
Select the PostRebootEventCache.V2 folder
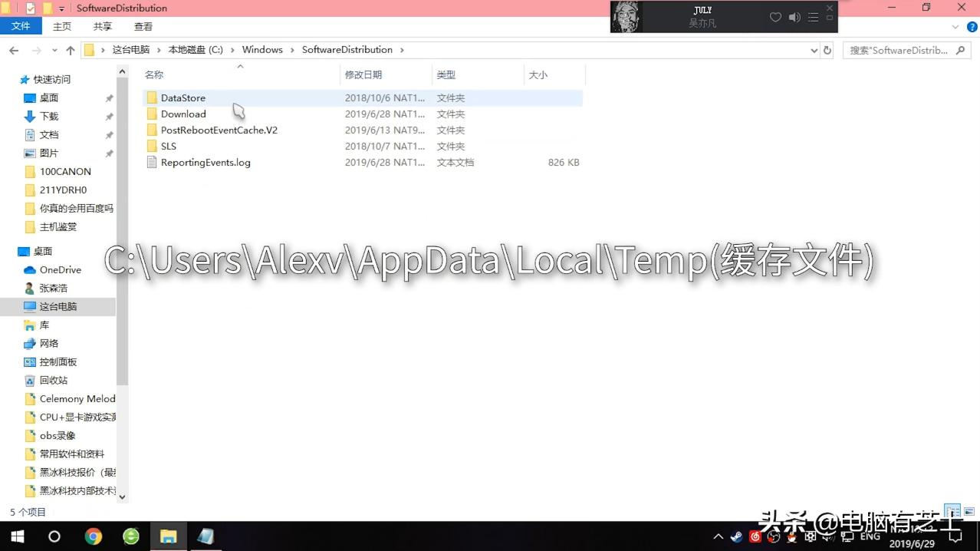click(219, 130)
